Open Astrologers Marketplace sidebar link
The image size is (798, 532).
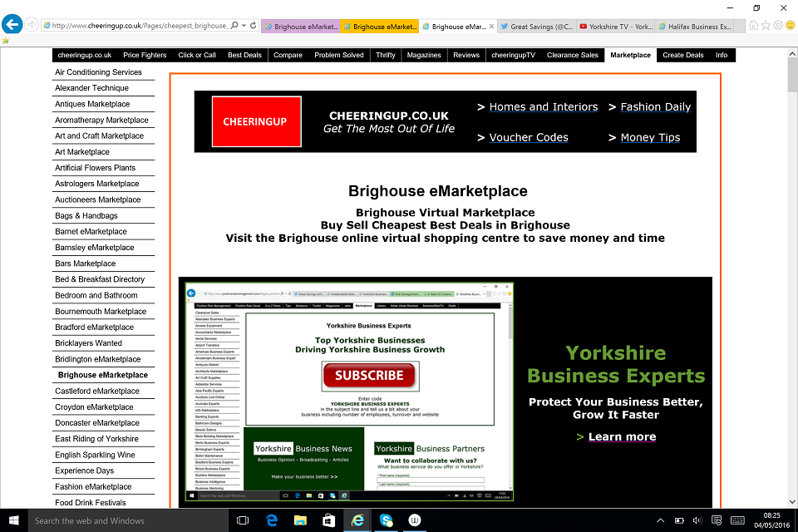96,184
